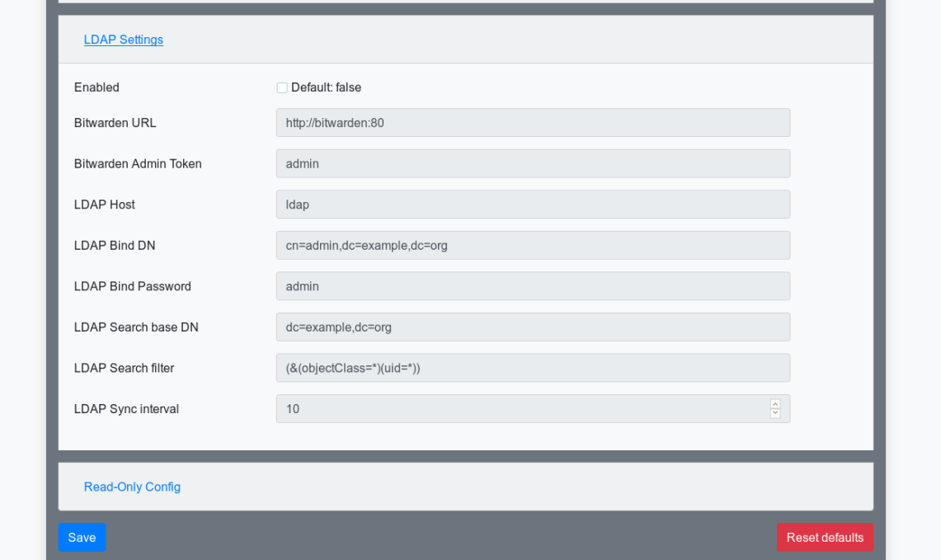Click the 'LDAP Bind Password' label

[133, 285]
